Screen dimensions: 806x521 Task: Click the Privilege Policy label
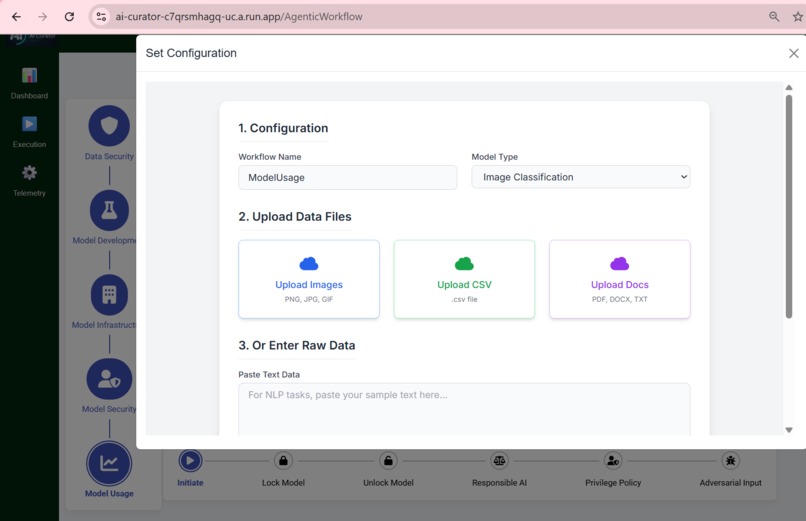613,482
